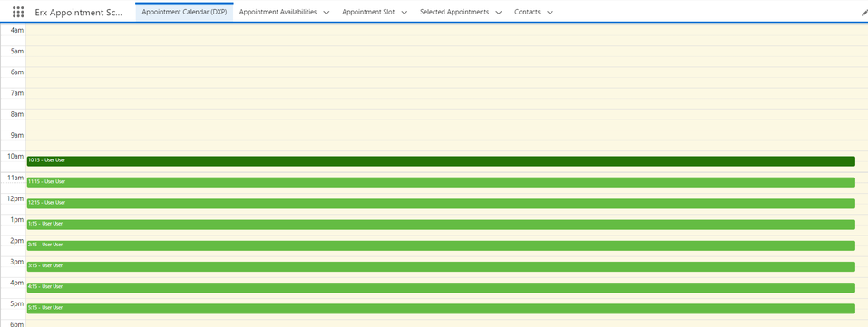The image size is (868, 327).
Task: Open the Contacts tab dropdown chevron
Action: [x=550, y=12]
